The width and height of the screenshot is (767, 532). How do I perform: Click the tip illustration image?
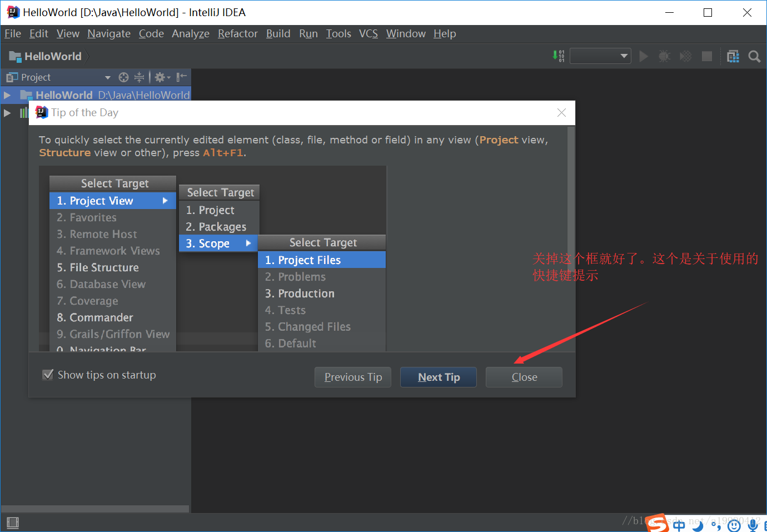[212, 258]
